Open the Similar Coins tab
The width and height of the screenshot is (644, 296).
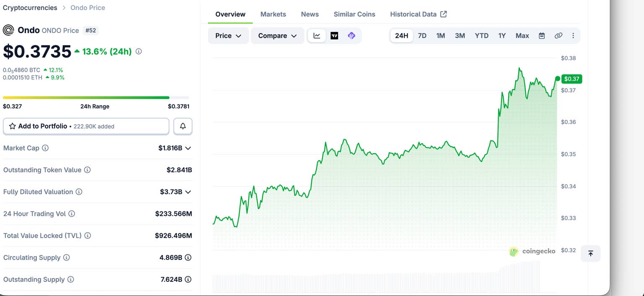[x=354, y=14]
